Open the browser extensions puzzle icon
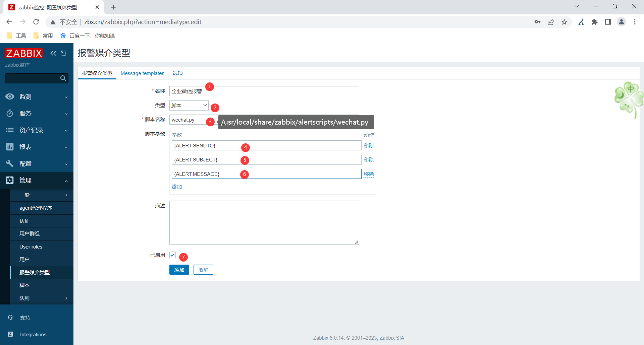 click(x=594, y=22)
